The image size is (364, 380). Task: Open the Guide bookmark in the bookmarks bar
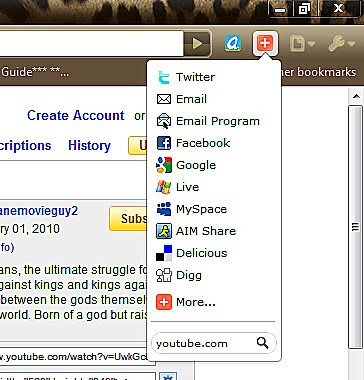[x=34, y=72]
